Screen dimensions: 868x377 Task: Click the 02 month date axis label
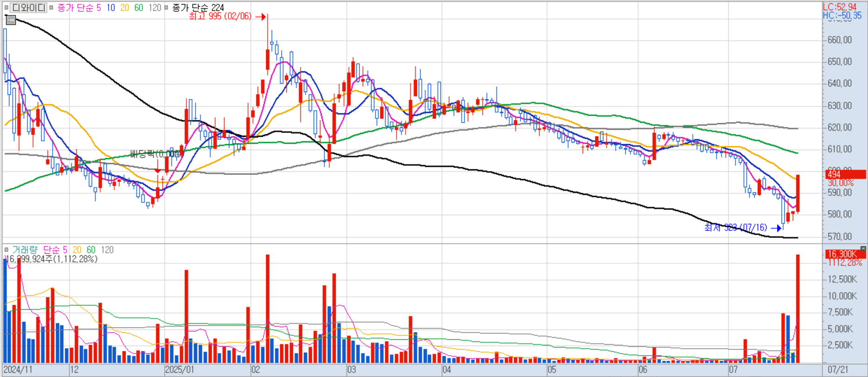click(255, 370)
